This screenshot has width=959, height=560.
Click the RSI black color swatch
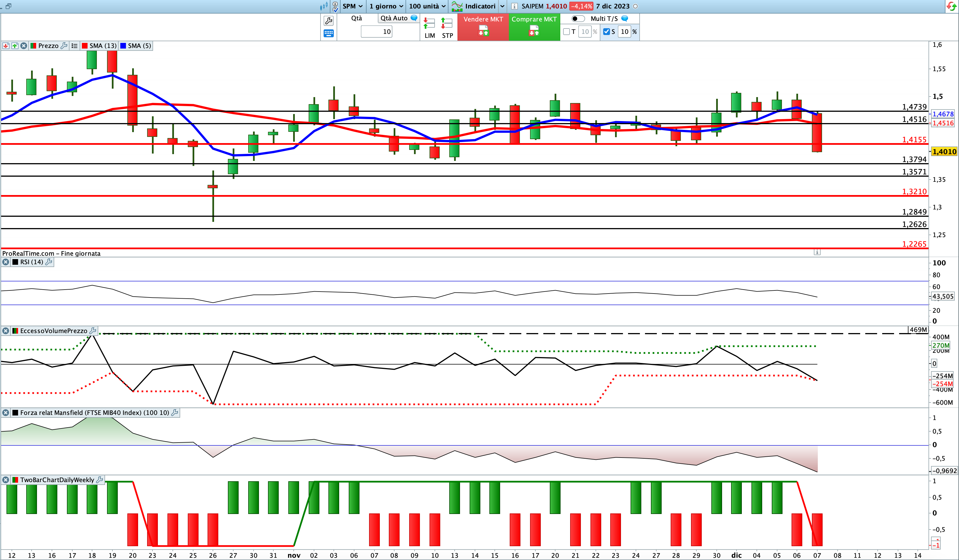(15, 262)
